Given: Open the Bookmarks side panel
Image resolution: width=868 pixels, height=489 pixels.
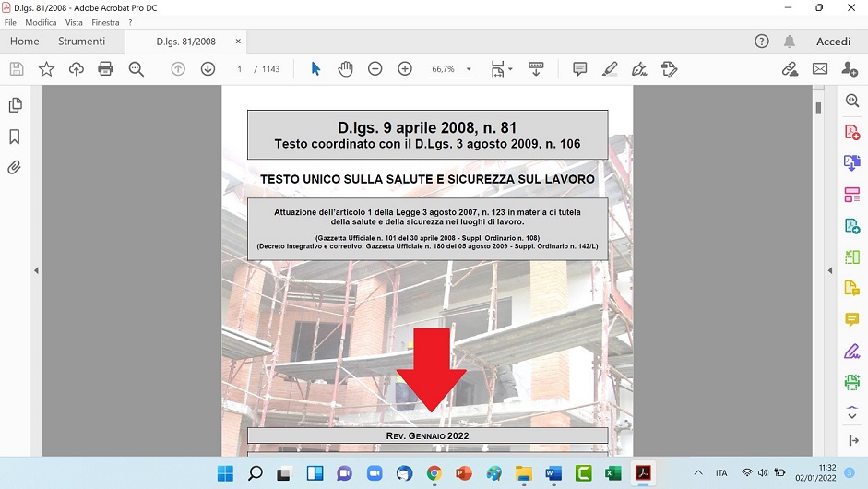Looking at the screenshot, I should point(15,137).
